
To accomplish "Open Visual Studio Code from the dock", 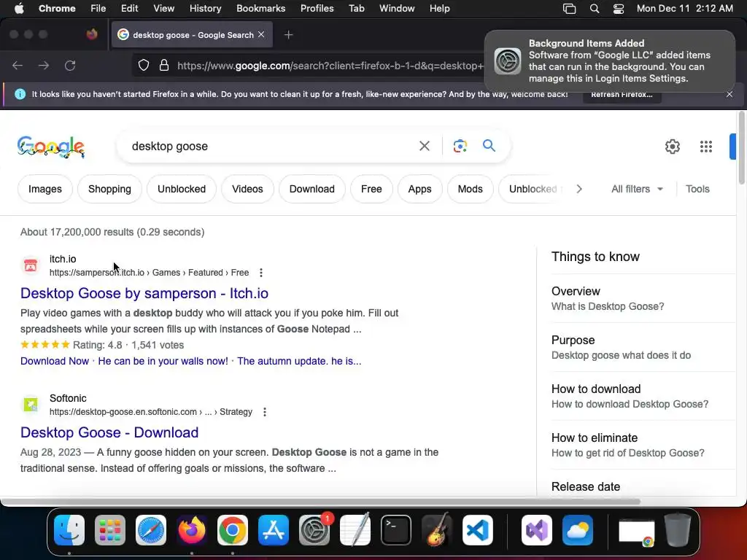I will [477, 530].
